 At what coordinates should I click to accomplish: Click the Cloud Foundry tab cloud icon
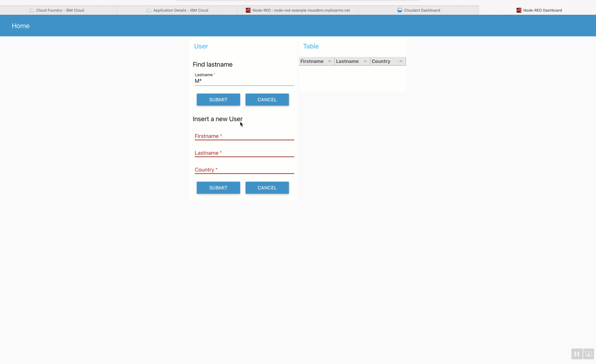click(32, 10)
